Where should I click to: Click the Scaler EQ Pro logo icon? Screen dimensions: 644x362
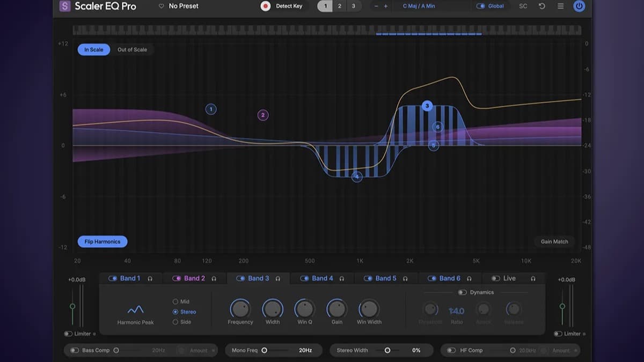(65, 6)
